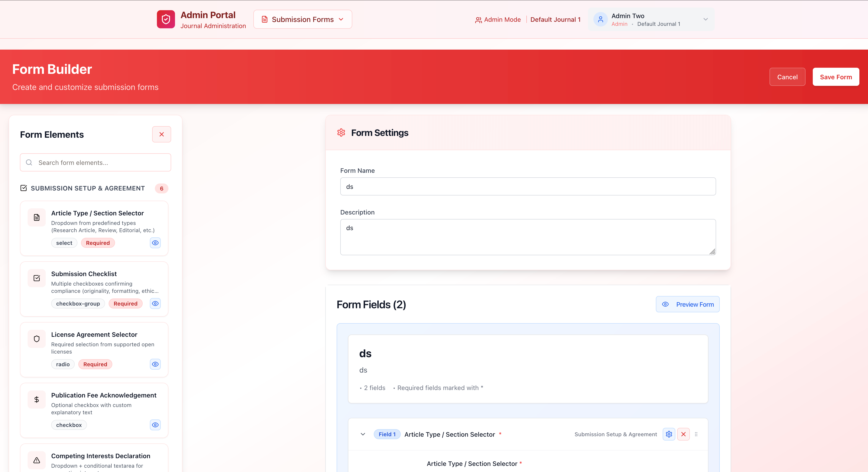Preview Article Type / Section Selector element
The image size is (868, 472).
[x=155, y=243]
